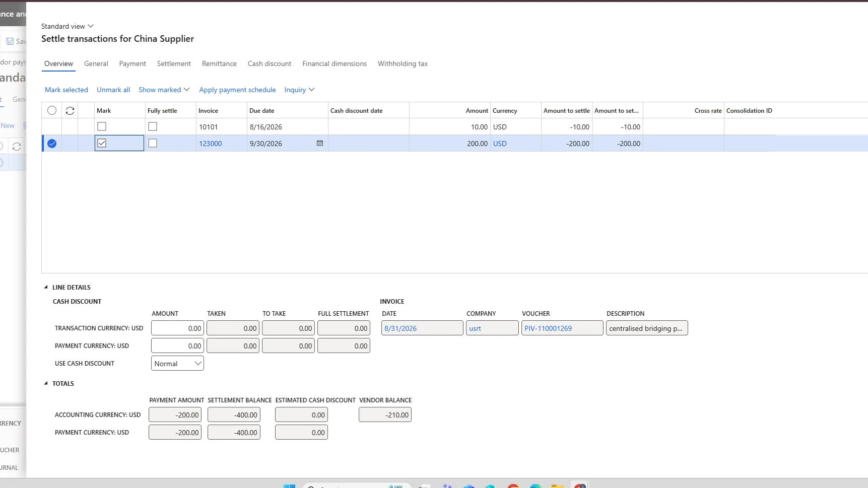Uncheck the Mark box for invoice 123000
This screenshot has width=868, height=488.
(x=102, y=144)
